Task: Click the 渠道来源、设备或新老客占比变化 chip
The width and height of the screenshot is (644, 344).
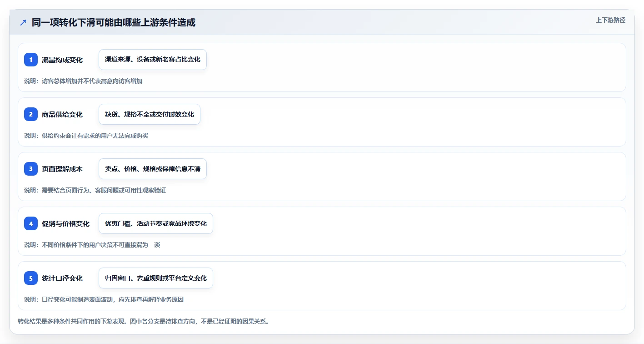Action: pos(153,60)
